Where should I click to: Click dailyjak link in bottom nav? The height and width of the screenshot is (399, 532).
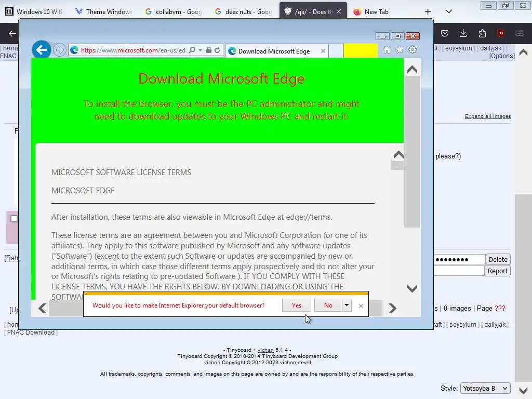[495, 325]
